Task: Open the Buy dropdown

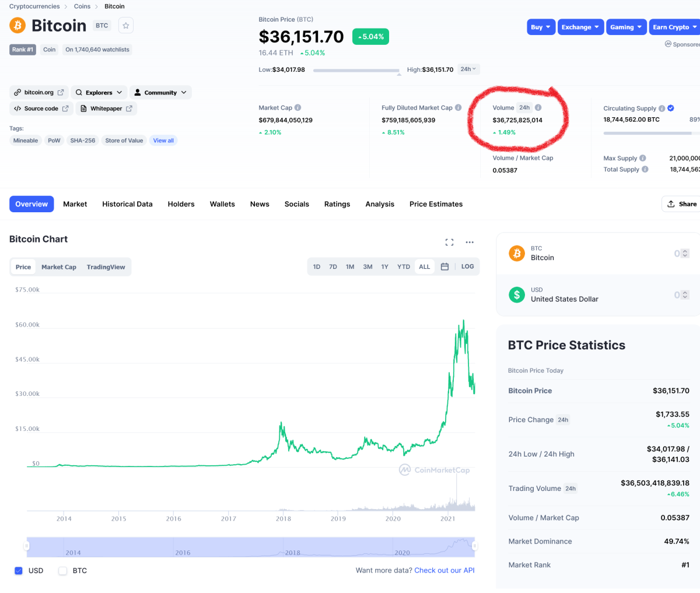Action: [541, 27]
